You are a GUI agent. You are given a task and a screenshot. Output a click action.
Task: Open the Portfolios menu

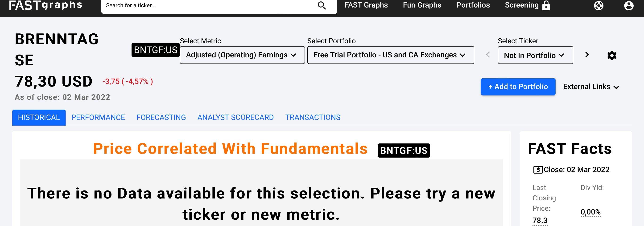pos(473,5)
